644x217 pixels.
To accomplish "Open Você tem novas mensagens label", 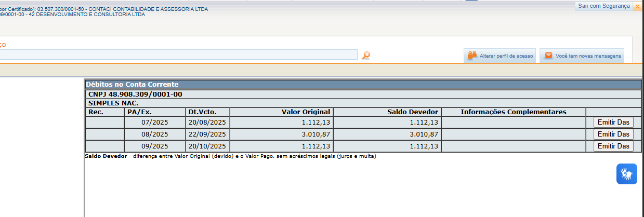I will pyautogui.click(x=588, y=56).
